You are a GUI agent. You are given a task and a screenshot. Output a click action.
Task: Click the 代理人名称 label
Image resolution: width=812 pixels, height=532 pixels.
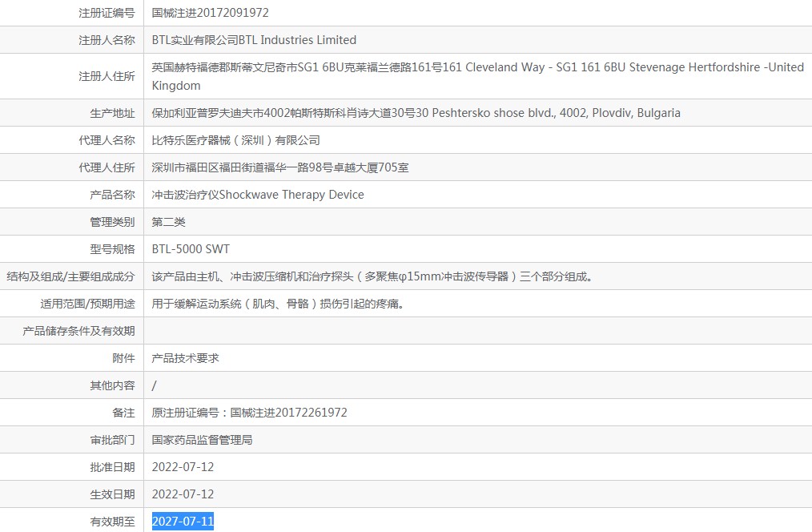(107, 140)
